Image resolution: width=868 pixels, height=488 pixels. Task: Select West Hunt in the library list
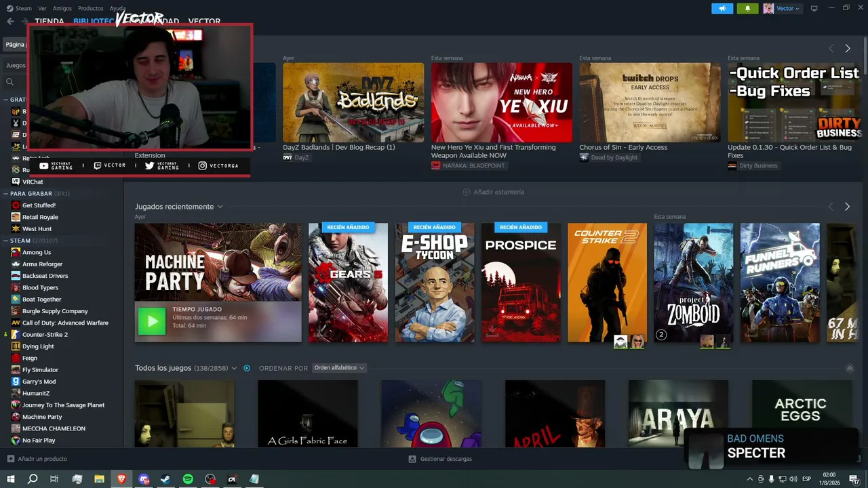click(37, 228)
